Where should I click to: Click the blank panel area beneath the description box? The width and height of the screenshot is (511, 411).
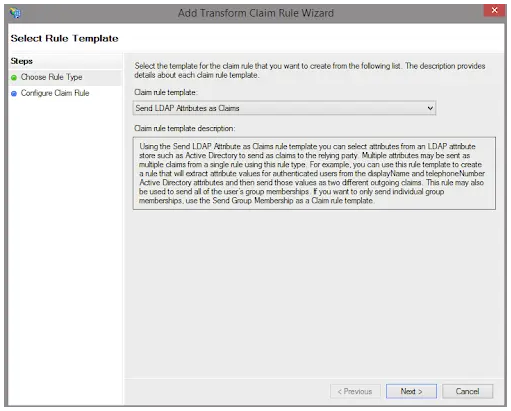[x=314, y=293]
